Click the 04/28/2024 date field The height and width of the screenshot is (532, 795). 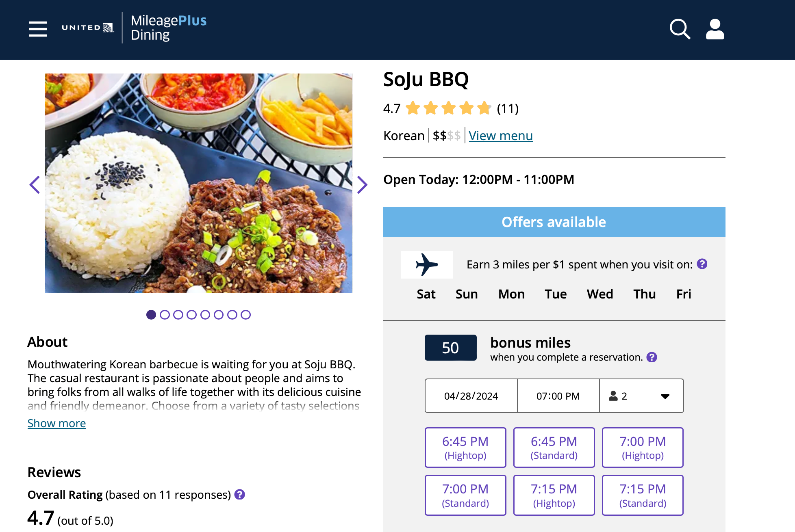[471, 396]
